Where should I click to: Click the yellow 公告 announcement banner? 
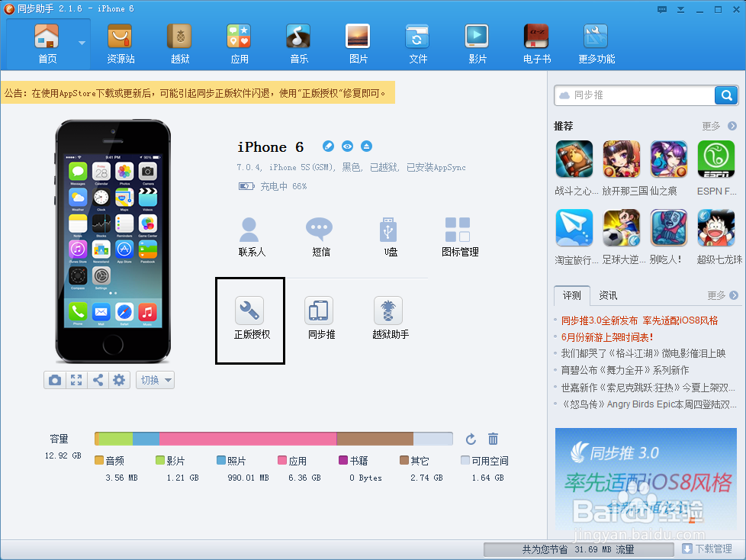(198, 93)
